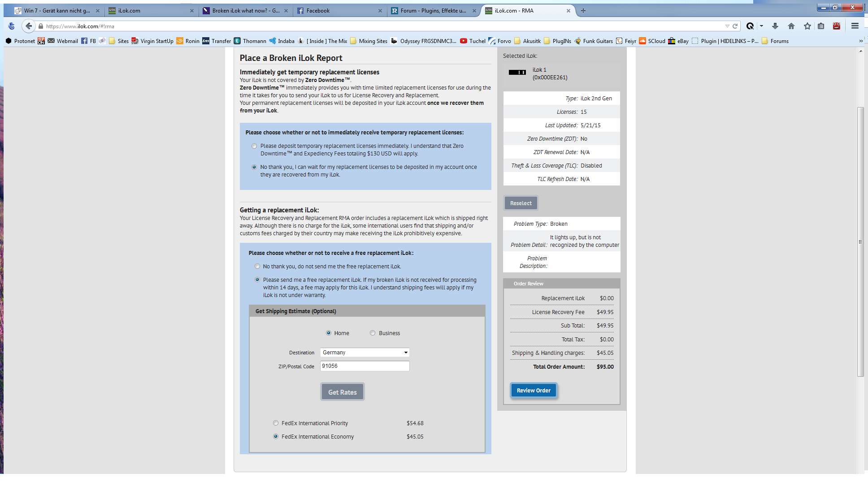The height and width of the screenshot is (491, 868).
Task: Click the search engine Q icon
Action: pyautogui.click(x=750, y=26)
